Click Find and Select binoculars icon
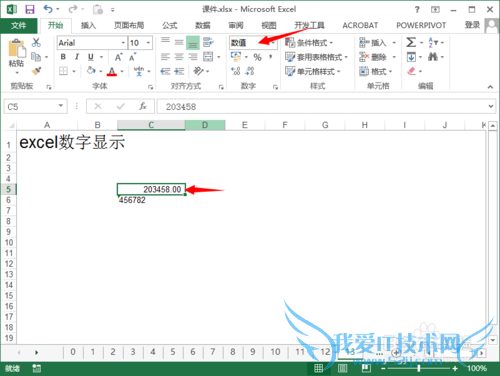The image size is (500, 376). 433,57
